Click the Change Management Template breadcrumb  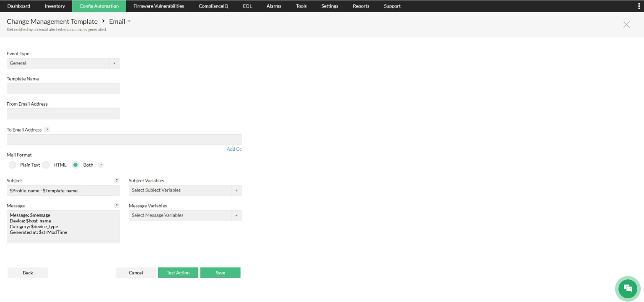[52, 21]
